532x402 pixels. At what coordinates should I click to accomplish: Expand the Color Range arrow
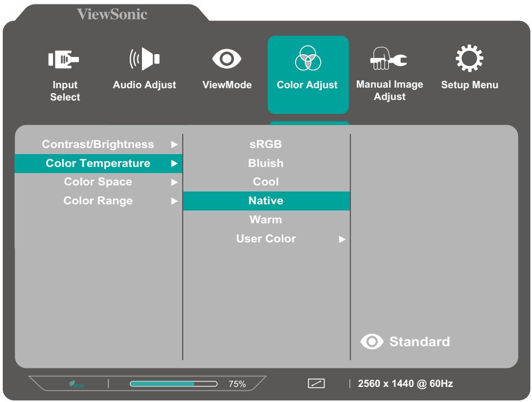[174, 201]
